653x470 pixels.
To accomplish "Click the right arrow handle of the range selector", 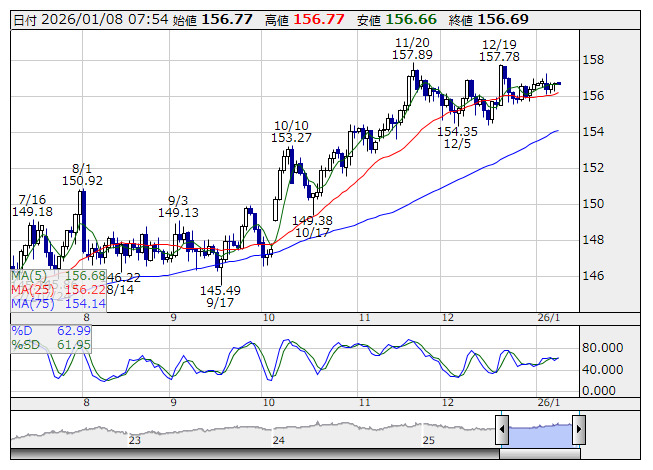I will click(x=577, y=432).
